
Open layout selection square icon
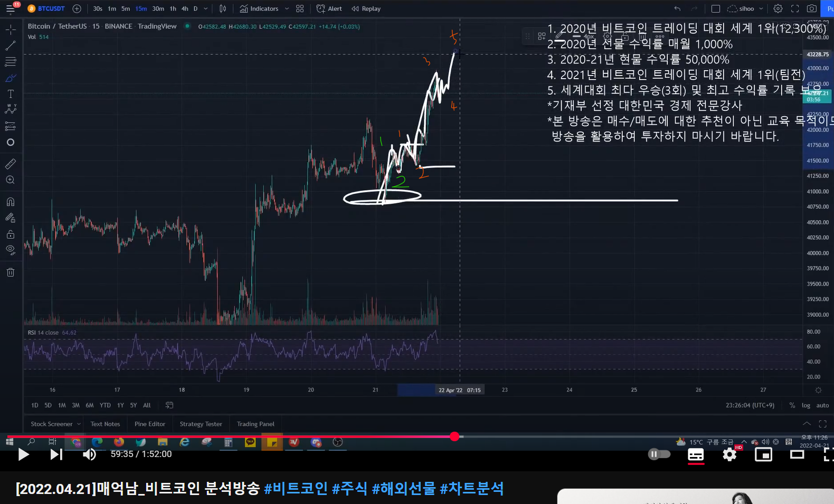tap(716, 9)
